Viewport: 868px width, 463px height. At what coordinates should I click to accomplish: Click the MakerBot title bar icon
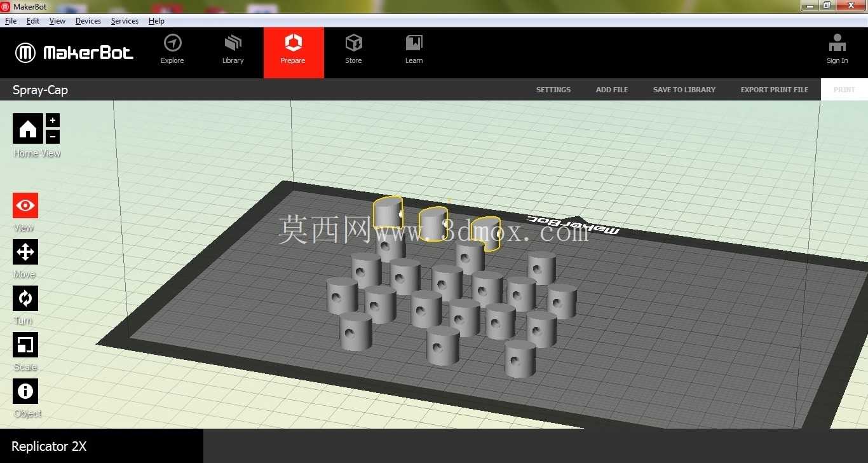[6, 6]
